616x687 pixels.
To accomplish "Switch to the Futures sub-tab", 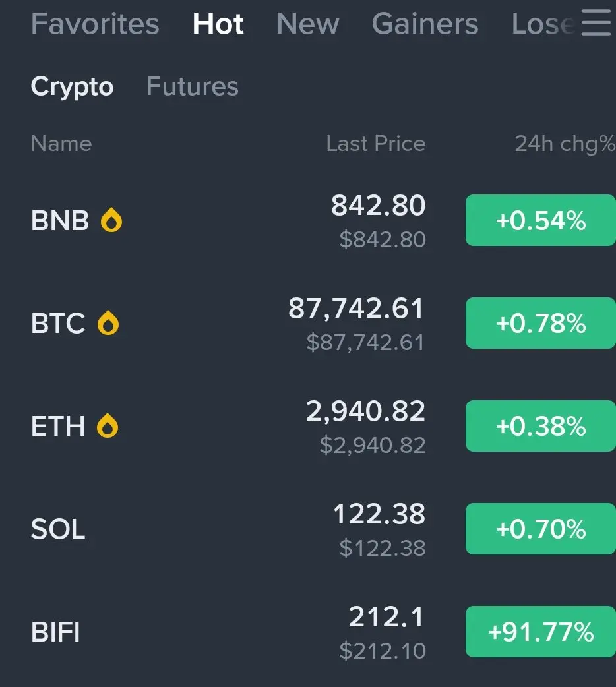I will 193,86.
